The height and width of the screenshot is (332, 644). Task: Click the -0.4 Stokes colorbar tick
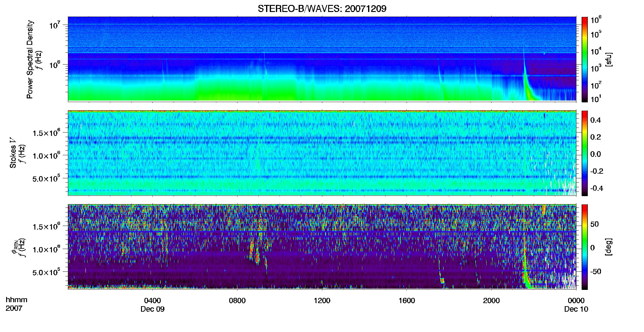[x=596, y=188]
